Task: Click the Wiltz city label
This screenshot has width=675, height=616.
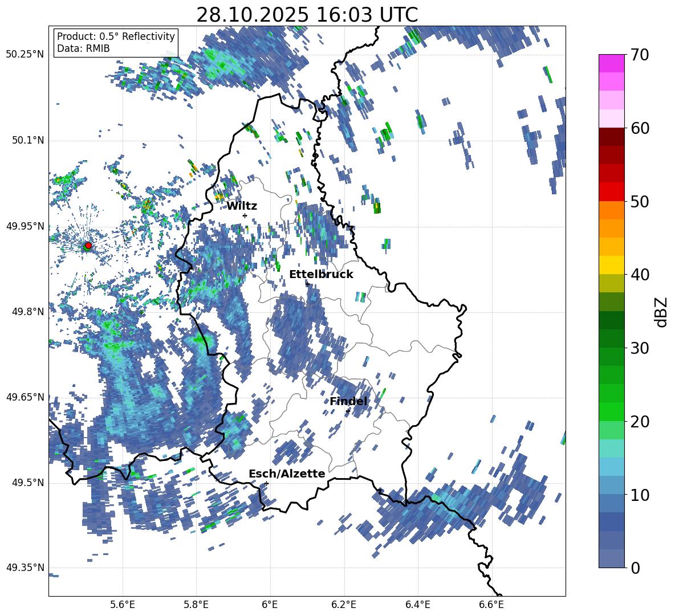Action: 242,206
